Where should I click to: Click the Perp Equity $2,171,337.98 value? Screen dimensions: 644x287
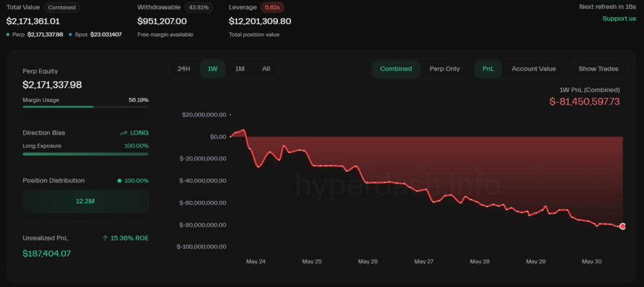52,85
